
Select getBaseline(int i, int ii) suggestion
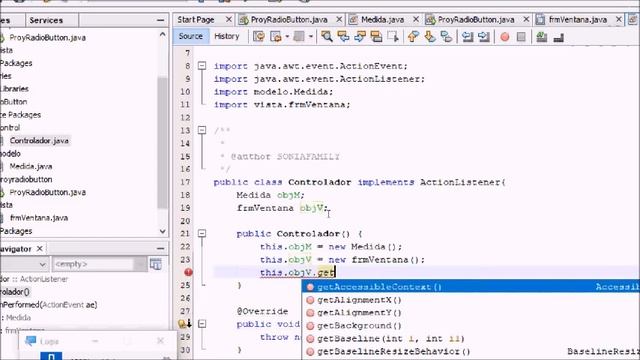(x=471, y=338)
